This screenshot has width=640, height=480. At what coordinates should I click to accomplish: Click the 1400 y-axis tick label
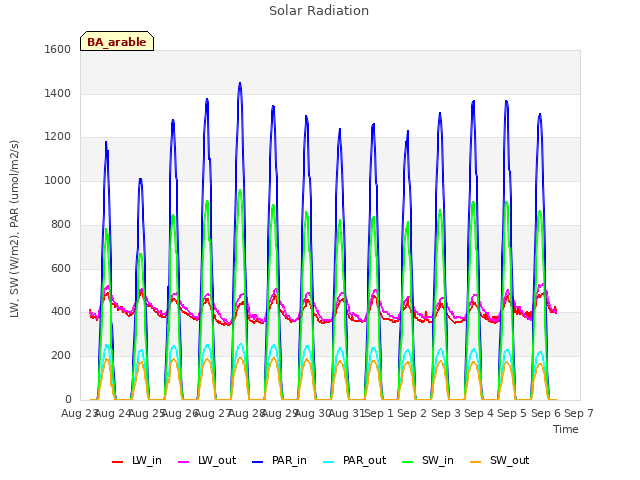pos(58,93)
